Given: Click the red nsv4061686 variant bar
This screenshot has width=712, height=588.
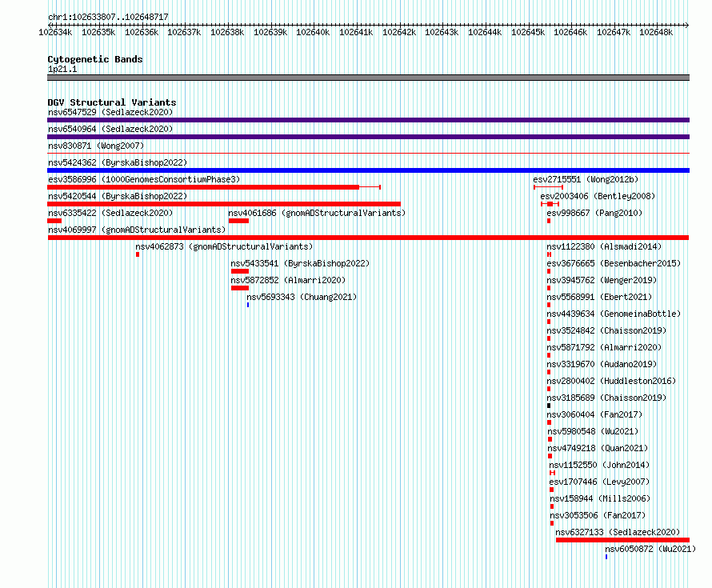Looking at the screenshot, I should pos(238,221).
